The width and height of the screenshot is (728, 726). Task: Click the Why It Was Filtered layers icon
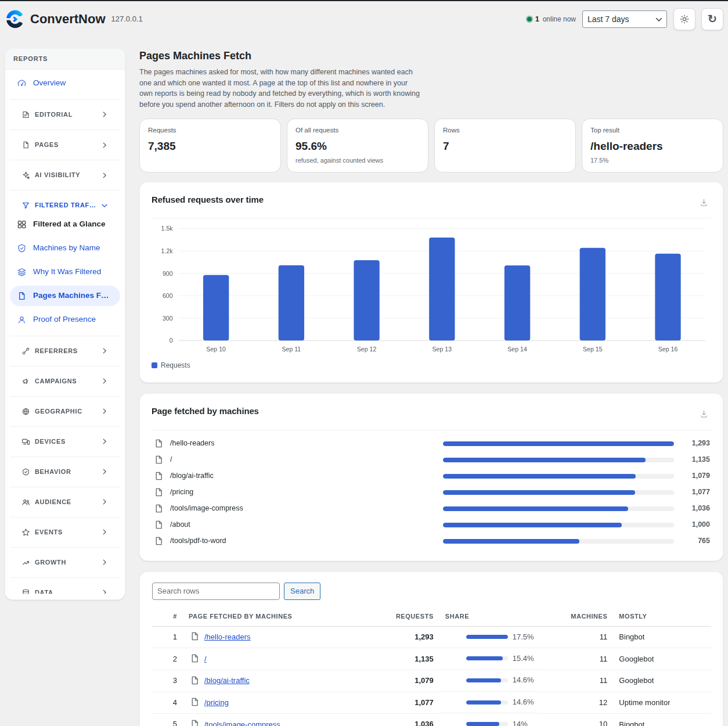(21, 272)
